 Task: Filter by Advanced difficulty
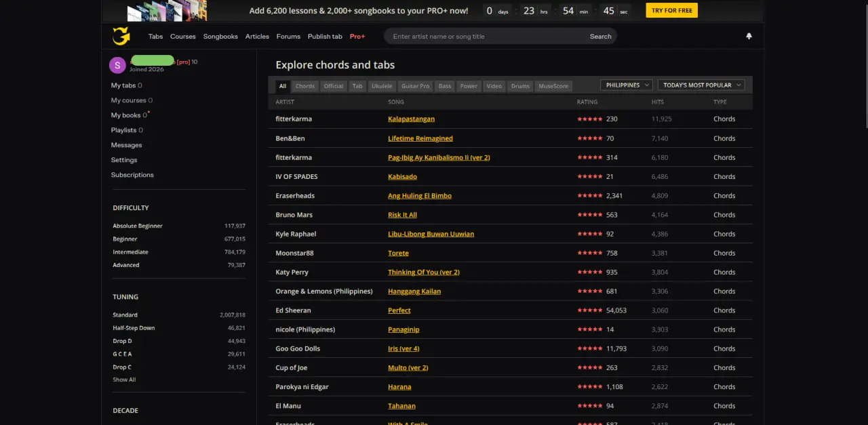pos(126,265)
